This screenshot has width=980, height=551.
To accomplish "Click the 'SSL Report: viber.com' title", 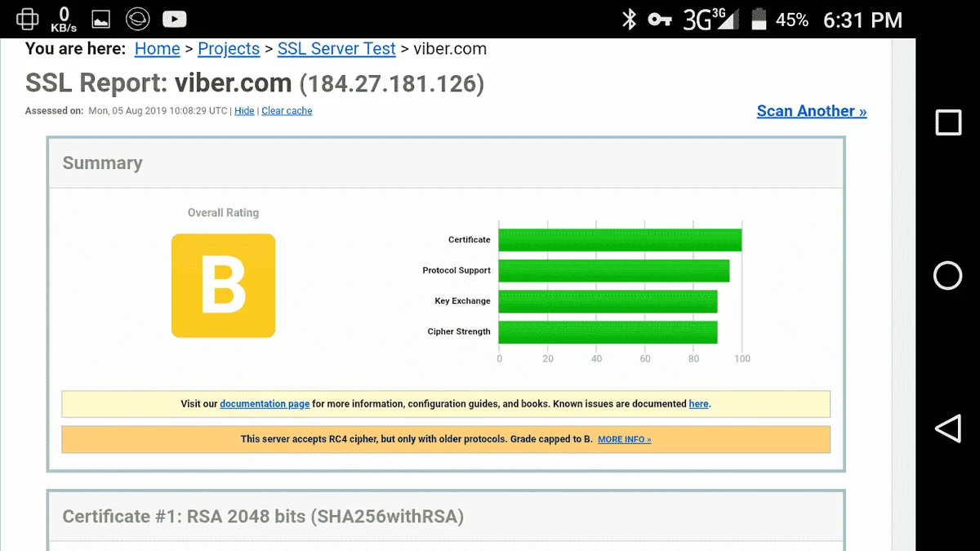I will tap(158, 83).
